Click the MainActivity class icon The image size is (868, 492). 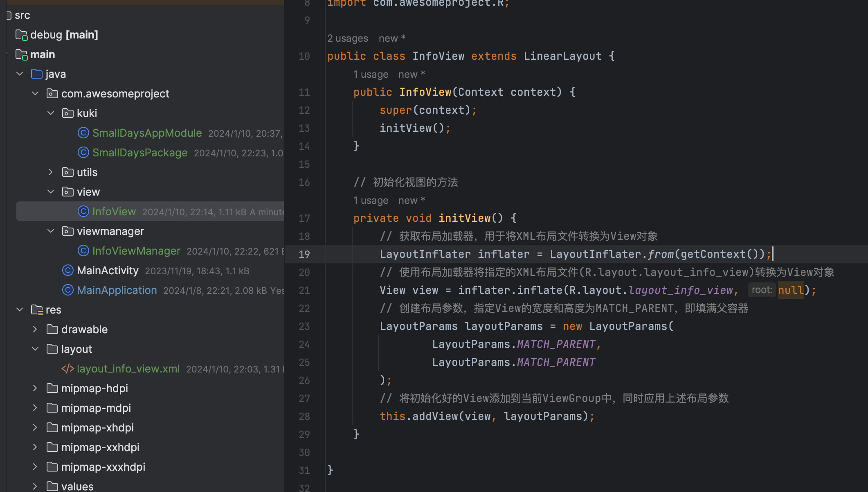tap(68, 271)
